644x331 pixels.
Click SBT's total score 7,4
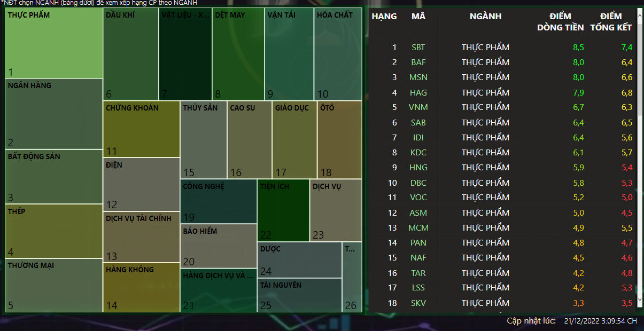627,48
